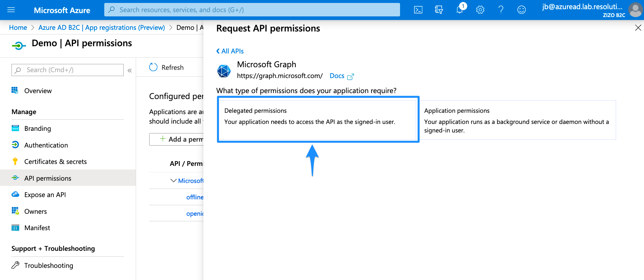Open the Docs link
This screenshot has height=280, width=644.
point(337,76)
